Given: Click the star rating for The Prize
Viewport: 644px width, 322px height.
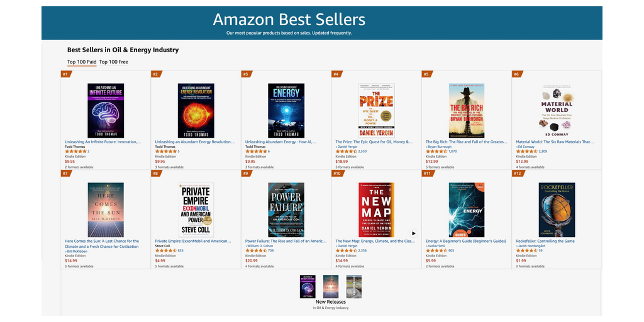Looking at the screenshot, I should (346, 152).
